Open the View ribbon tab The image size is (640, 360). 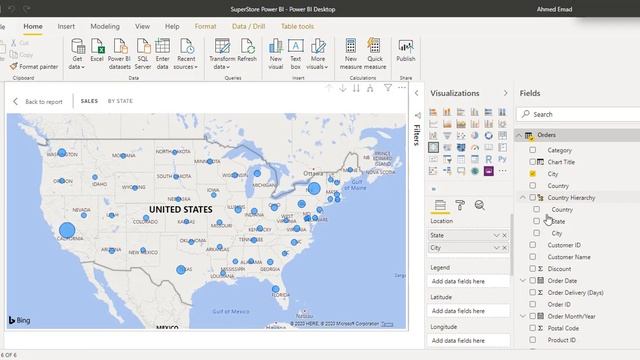click(x=142, y=26)
